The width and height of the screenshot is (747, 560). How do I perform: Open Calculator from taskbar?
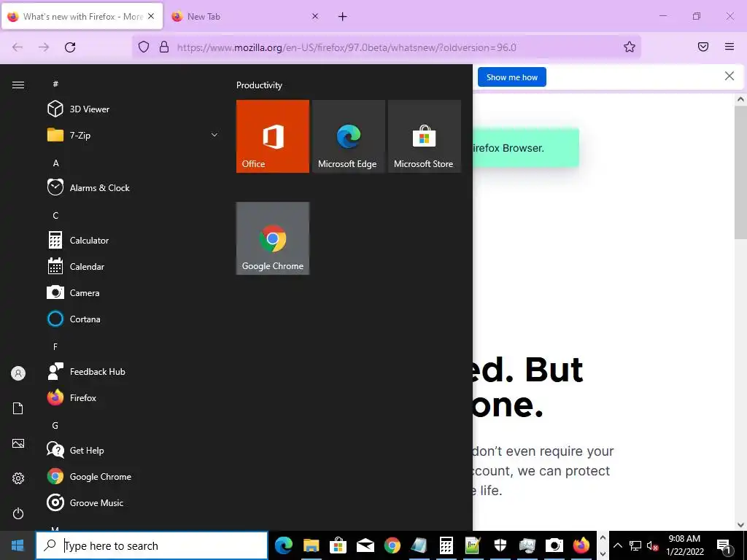tap(446, 545)
